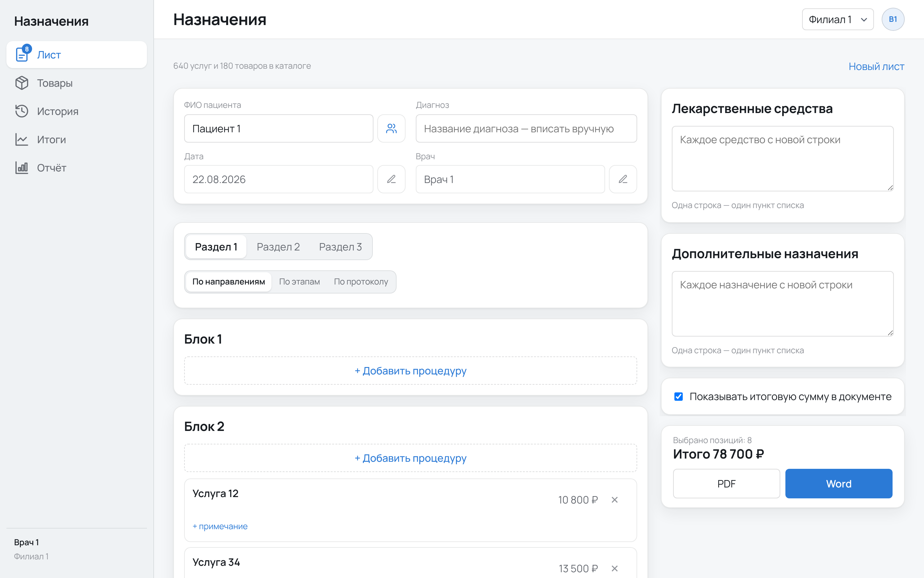Edit the doctor with pencil icon

pos(623,179)
